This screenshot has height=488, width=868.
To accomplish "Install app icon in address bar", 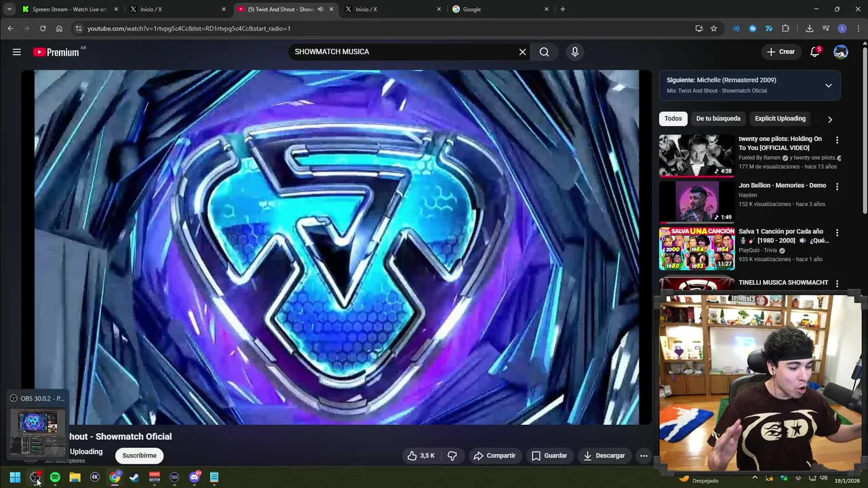I will click(699, 28).
